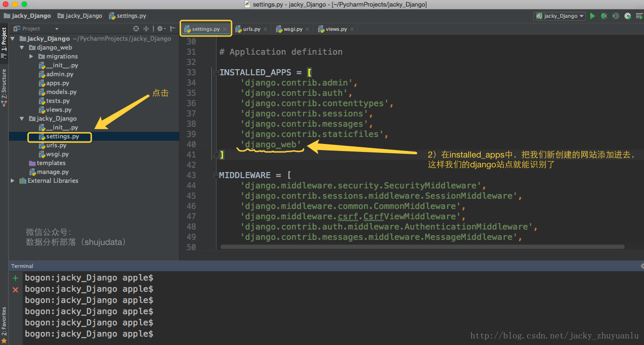Click 'django.contrib.staticfiles' string
Screen dimensions: 644x345
pyautogui.click(x=312, y=134)
